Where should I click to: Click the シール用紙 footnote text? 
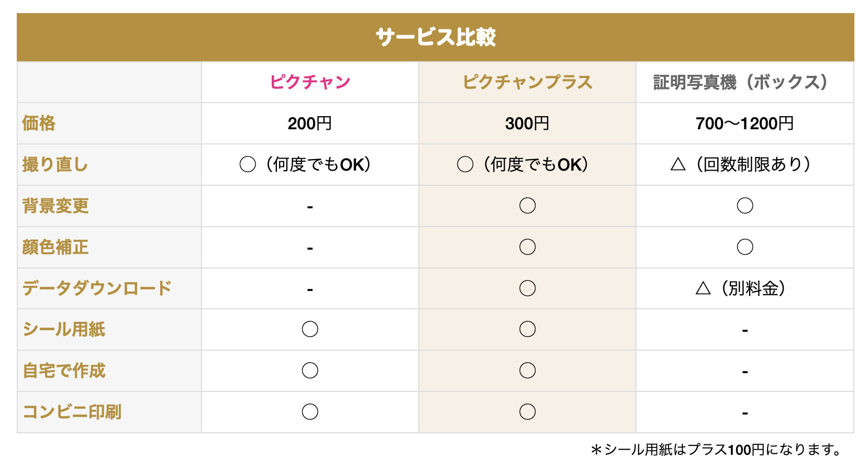pyautogui.click(x=716, y=450)
